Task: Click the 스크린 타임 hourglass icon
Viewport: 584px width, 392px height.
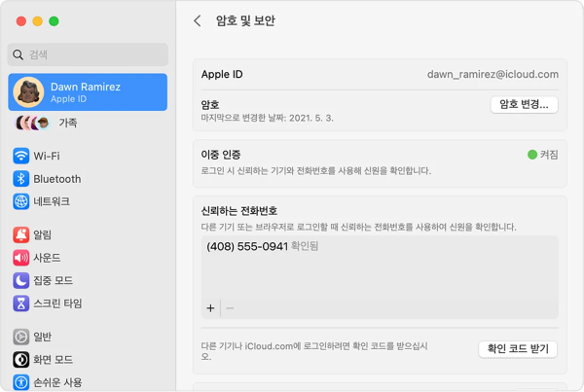Action: pyautogui.click(x=21, y=303)
